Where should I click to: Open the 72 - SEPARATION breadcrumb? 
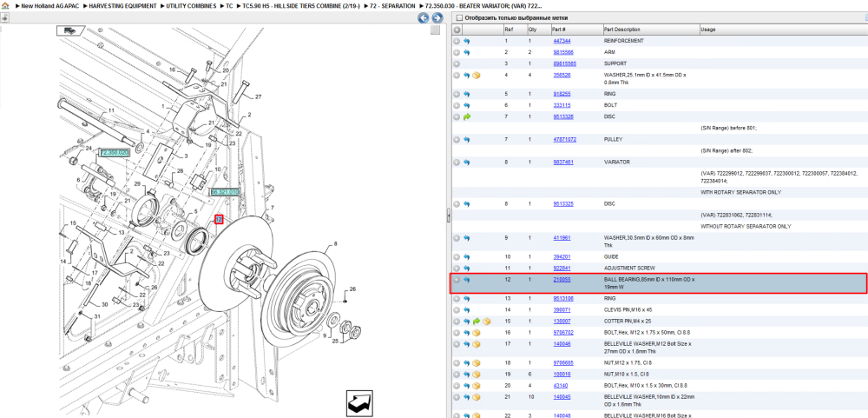(392, 5)
